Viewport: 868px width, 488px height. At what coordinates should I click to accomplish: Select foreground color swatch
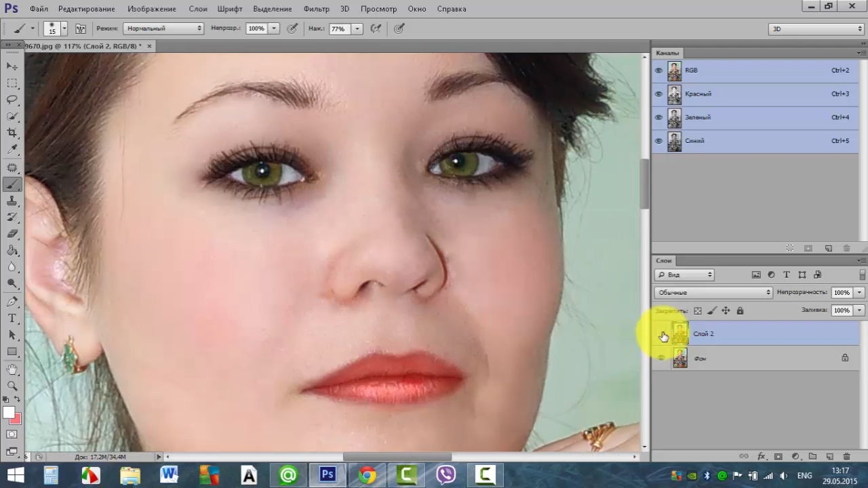coord(9,413)
